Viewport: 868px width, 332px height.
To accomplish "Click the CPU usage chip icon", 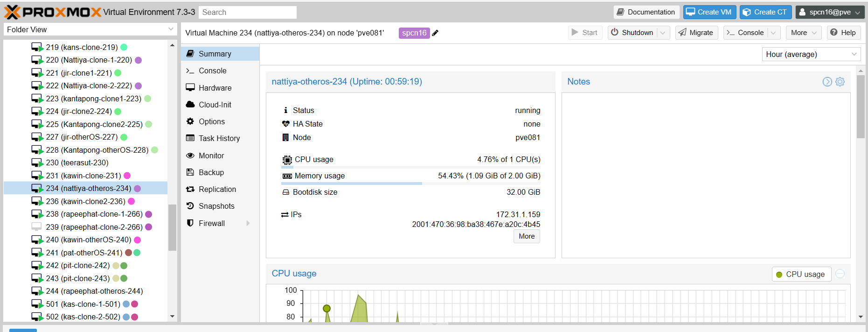I will 287,160.
